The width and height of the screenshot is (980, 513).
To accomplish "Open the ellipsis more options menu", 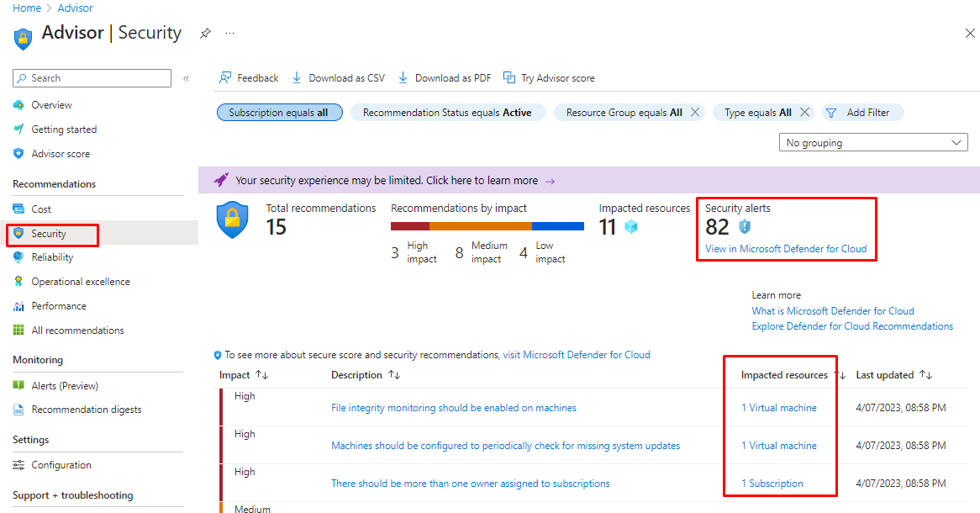I will coord(229,34).
